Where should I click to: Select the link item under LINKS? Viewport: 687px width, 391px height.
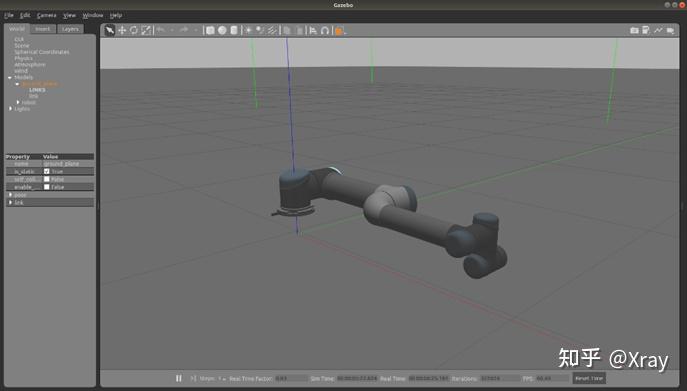[x=34, y=96]
